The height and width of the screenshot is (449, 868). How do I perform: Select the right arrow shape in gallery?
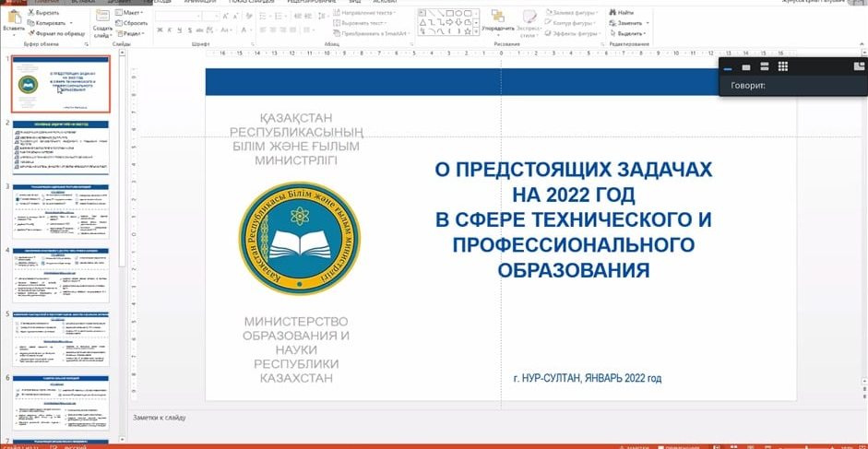[x=449, y=23]
